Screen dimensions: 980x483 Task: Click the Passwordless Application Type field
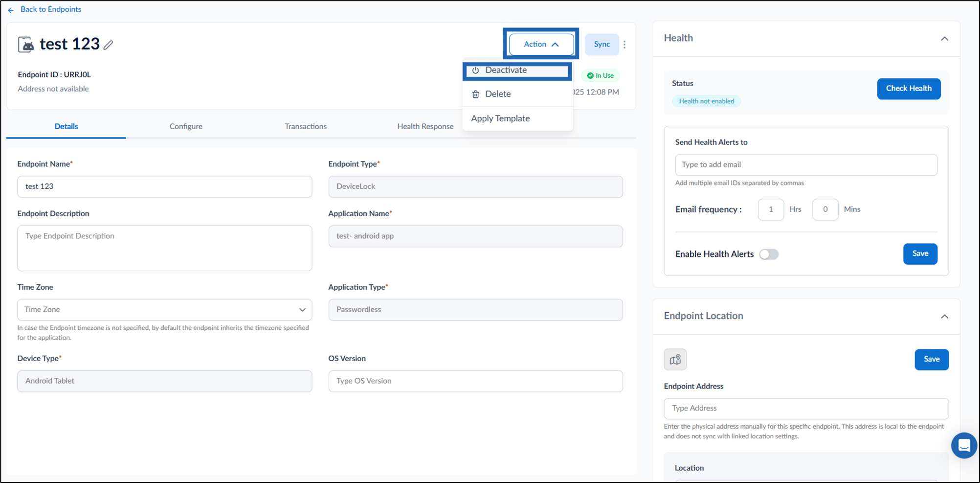coord(475,310)
